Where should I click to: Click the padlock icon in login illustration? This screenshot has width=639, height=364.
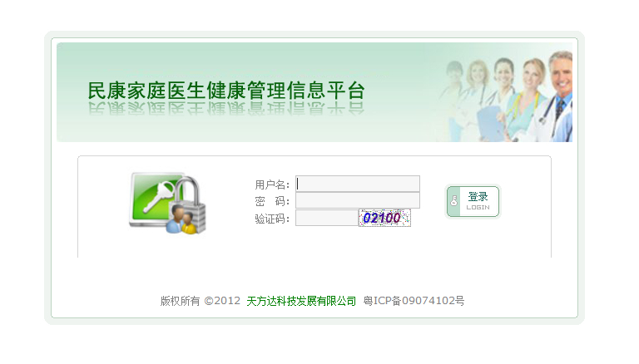[x=191, y=204]
